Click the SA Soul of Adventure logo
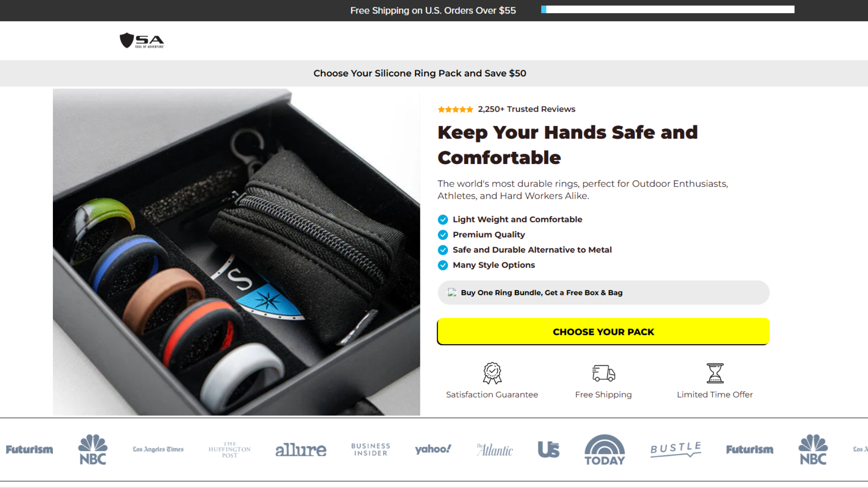 click(x=142, y=41)
